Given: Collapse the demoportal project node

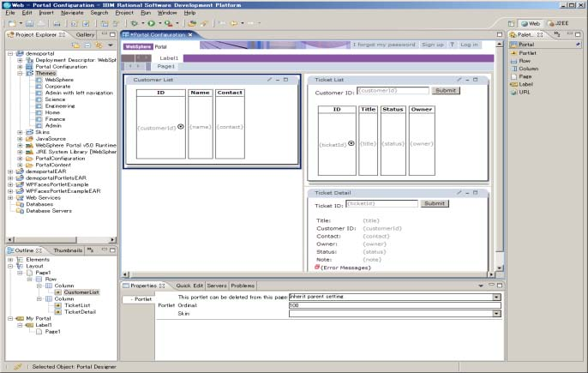Looking at the screenshot, I should (10, 54).
